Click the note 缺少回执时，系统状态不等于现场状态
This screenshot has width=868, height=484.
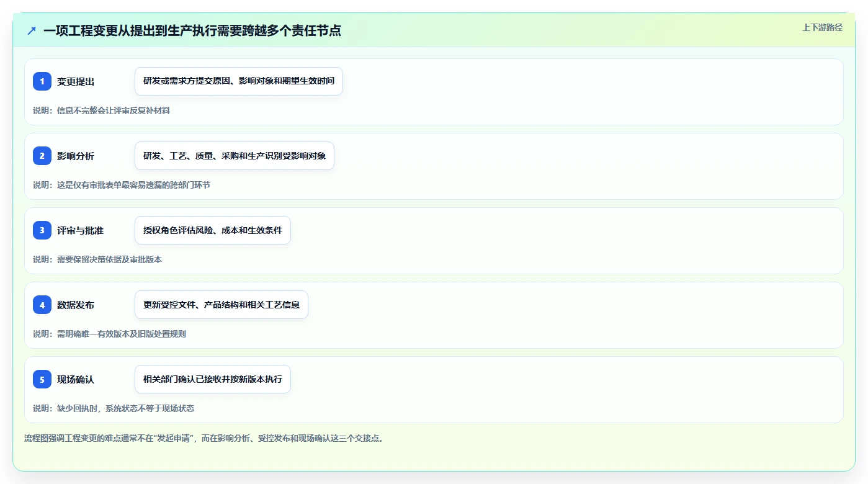[114, 408]
